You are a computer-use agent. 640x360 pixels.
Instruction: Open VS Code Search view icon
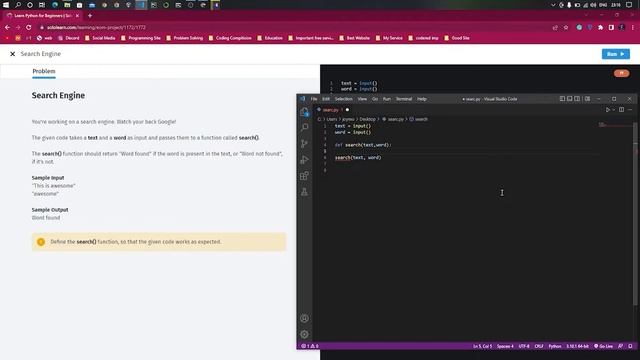click(304, 127)
